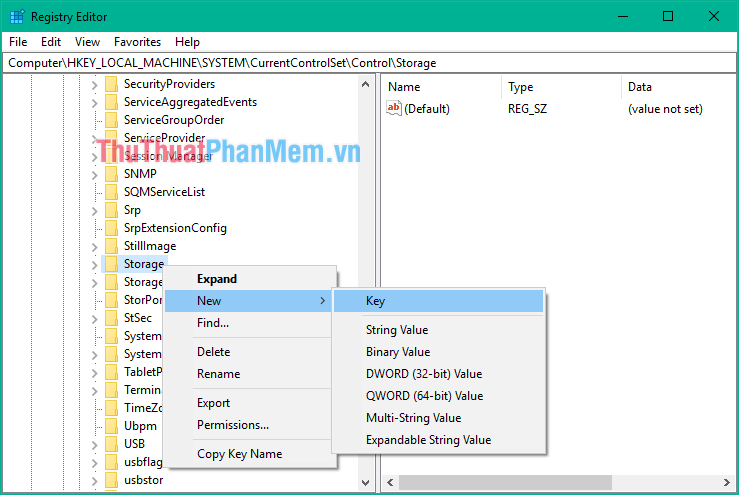Expand the usbstor key
739x495 pixels.
pyautogui.click(x=94, y=481)
